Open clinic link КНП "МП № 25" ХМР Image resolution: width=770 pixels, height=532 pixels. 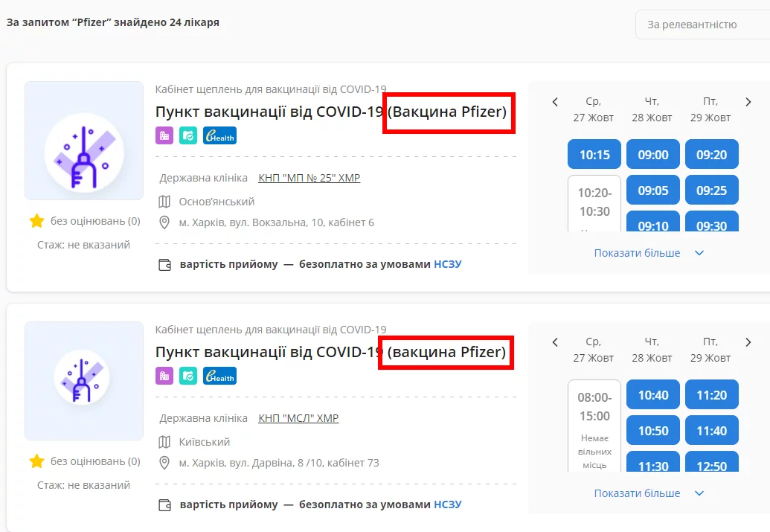(x=309, y=178)
